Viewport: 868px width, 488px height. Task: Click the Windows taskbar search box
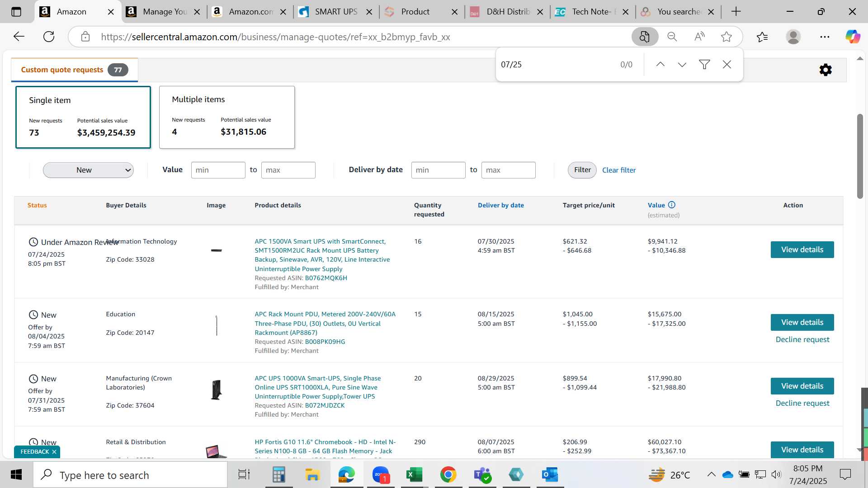coord(130,475)
